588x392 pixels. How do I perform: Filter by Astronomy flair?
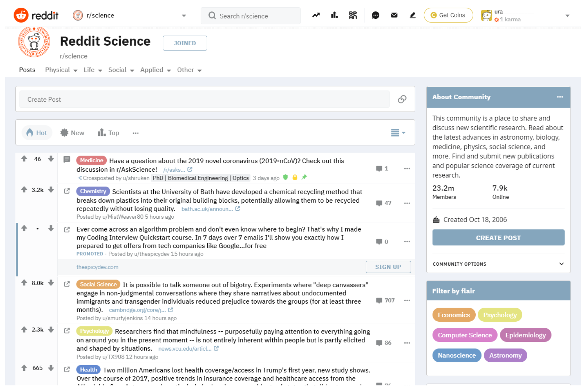coord(505,355)
